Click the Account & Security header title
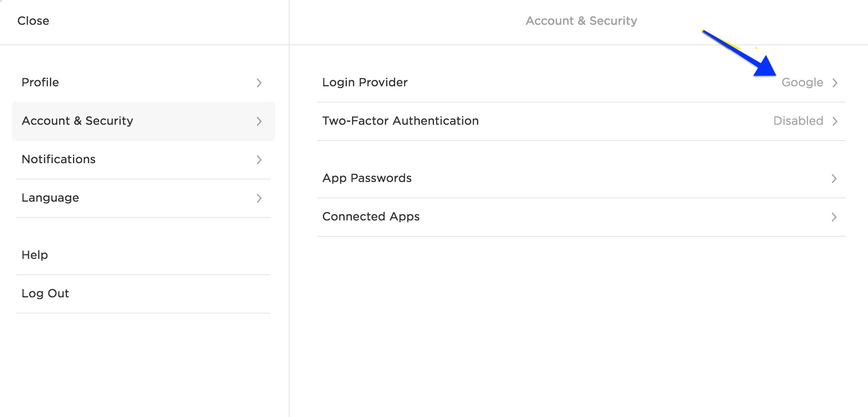The image size is (868, 417). point(581,21)
